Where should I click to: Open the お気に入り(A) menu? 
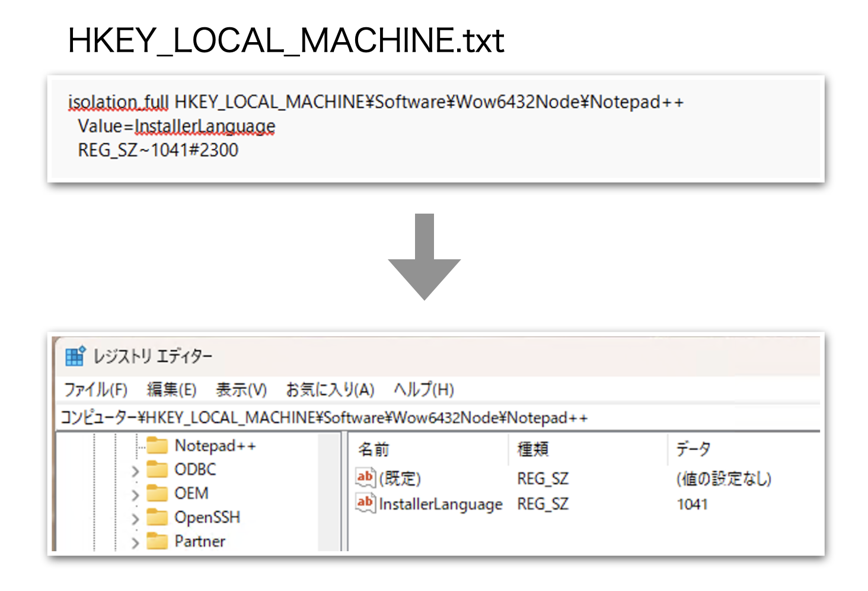pyautogui.click(x=329, y=390)
